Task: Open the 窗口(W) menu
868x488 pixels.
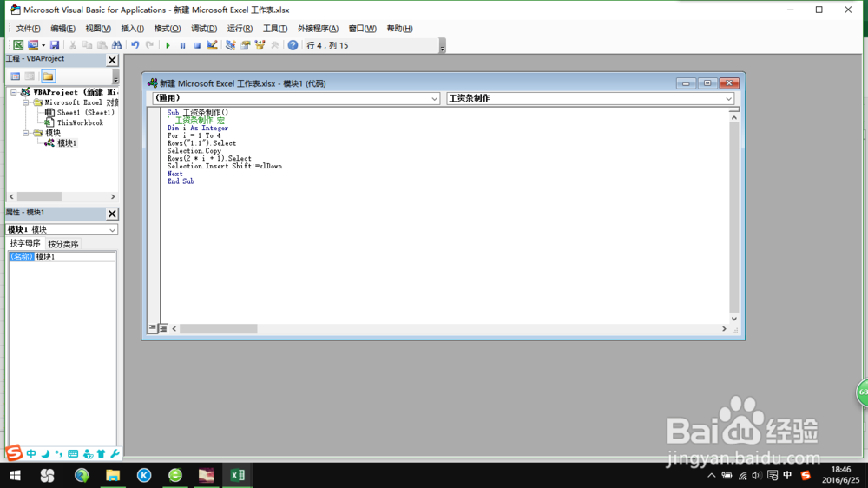Action: 363,29
